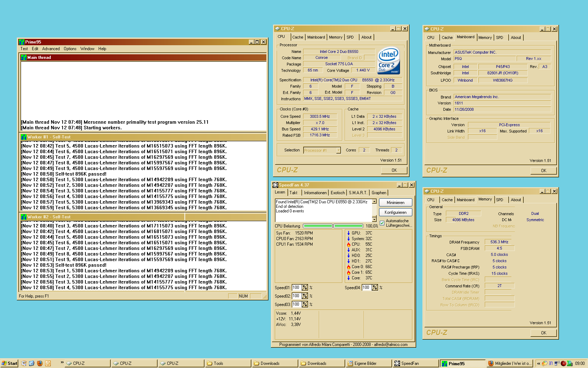
Task: Expand hidden quick launch items chevron
Action: (x=62, y=362)
